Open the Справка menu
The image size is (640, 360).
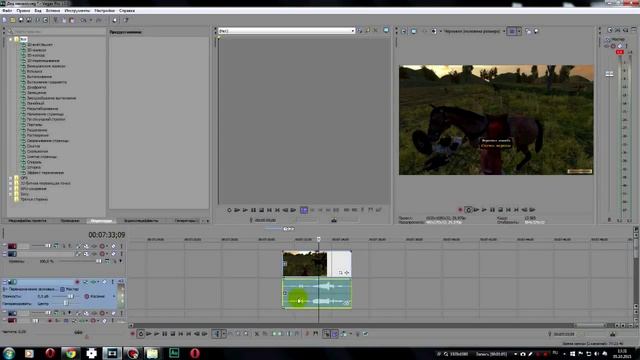(x=127, y=11)
